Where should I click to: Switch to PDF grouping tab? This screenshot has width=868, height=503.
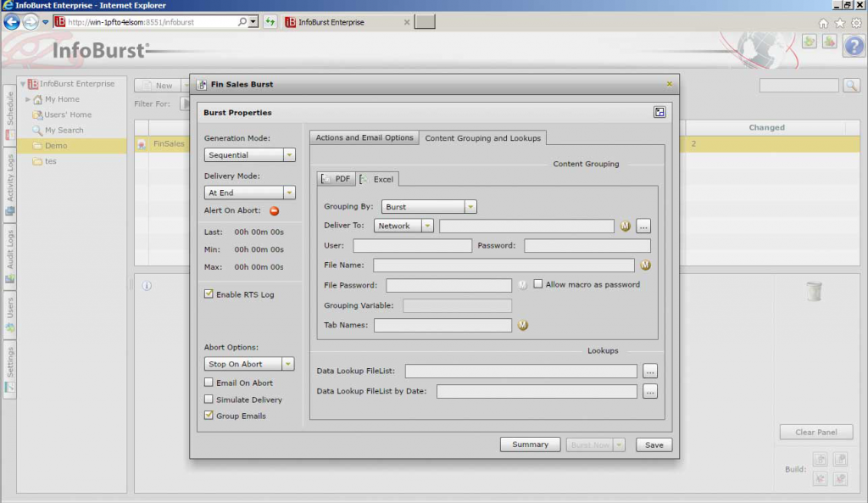(337, 179)
